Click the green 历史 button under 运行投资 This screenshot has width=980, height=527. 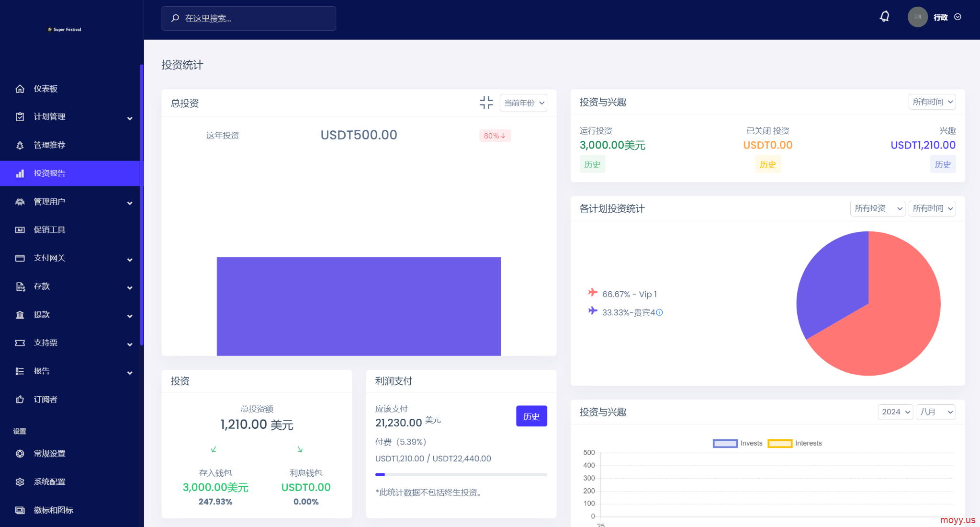coord(592,164)
